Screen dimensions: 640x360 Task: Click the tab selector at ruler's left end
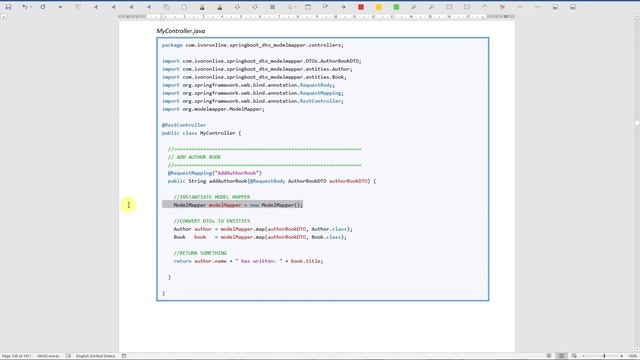click(4, 17)
